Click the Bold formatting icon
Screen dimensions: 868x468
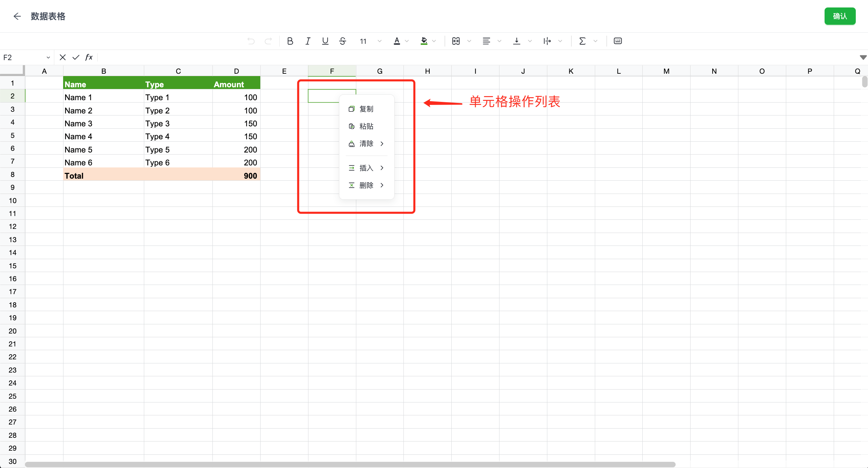click(x=290, y=41)
